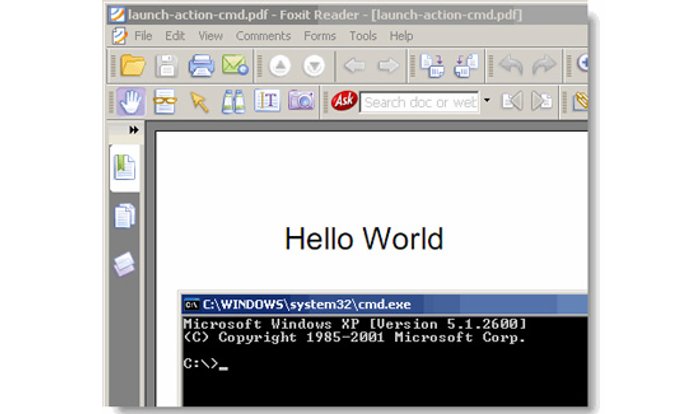Click the Email envelope icon
Screen dimensions: 700x414
point(235,65)
